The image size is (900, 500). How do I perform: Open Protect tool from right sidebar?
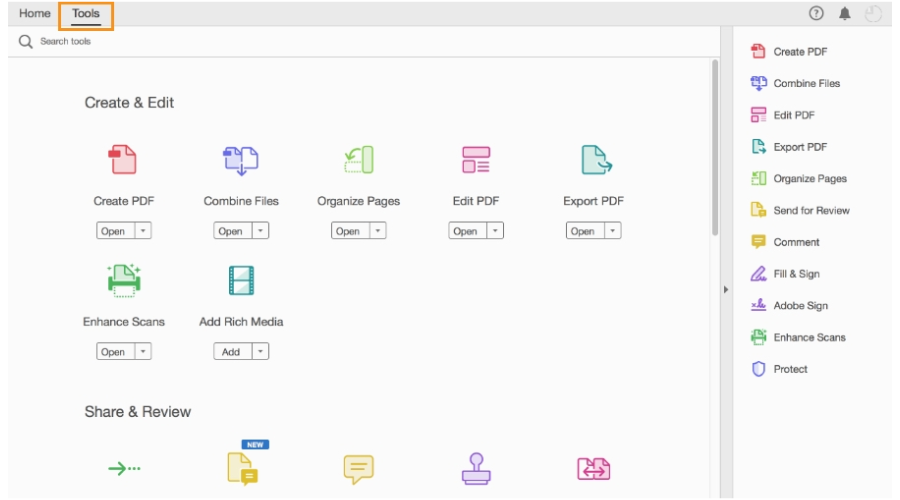779,369
